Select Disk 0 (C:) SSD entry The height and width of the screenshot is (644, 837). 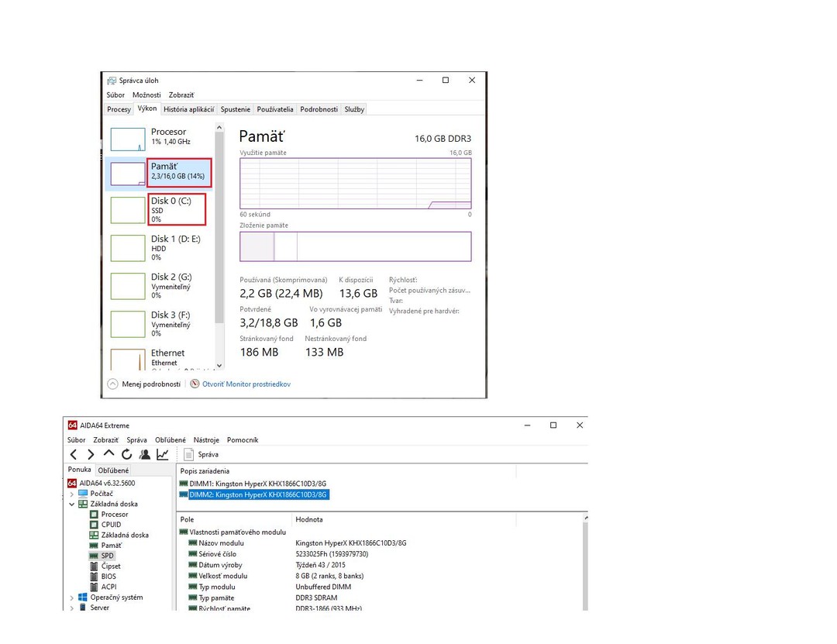[160, 209]
